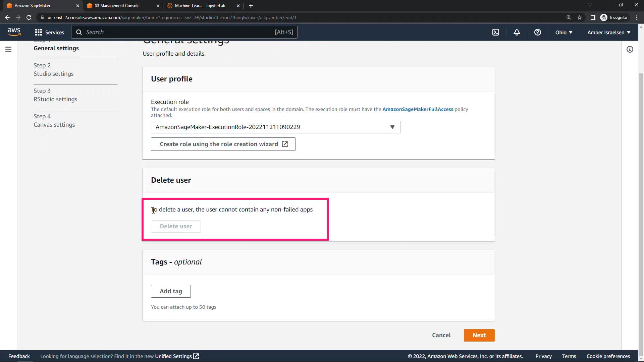Viewport: 644px width, 362px height.
Task: Open the info panel icon
Action: pyautogui.click(x=630, y=49)
